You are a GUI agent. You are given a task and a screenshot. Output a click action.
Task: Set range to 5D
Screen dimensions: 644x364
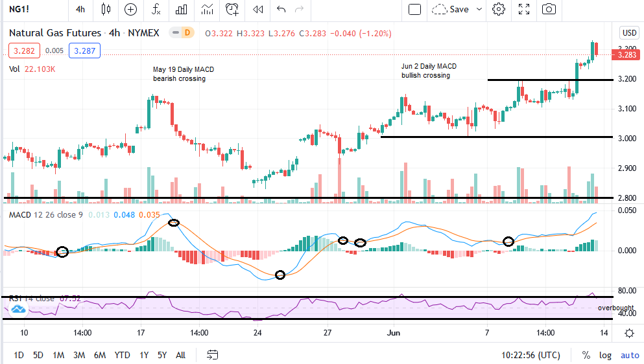[38, 355]
